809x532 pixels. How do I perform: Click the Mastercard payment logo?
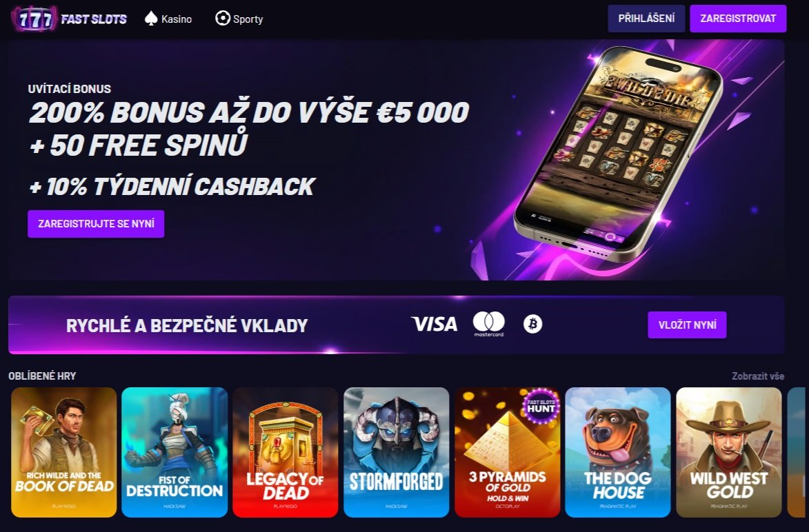coord(488,325)
